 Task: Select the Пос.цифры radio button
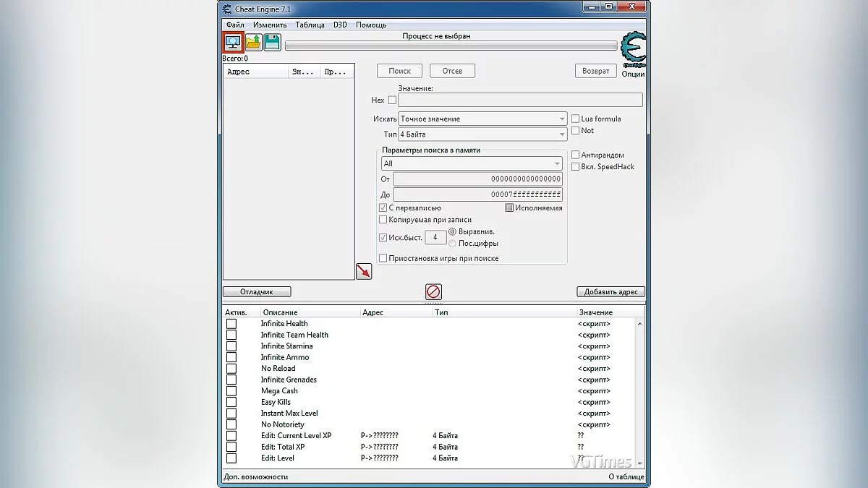pos(453,243)
